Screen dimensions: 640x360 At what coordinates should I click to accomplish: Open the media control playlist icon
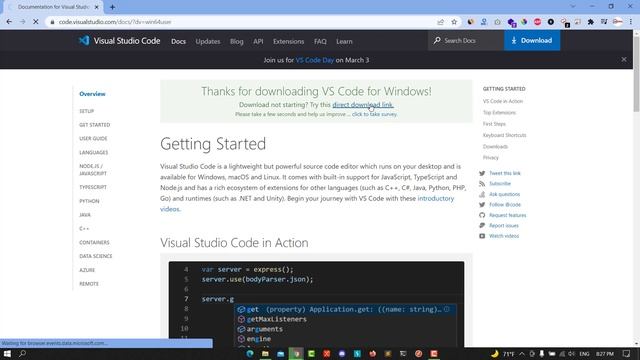coord(604,22)
